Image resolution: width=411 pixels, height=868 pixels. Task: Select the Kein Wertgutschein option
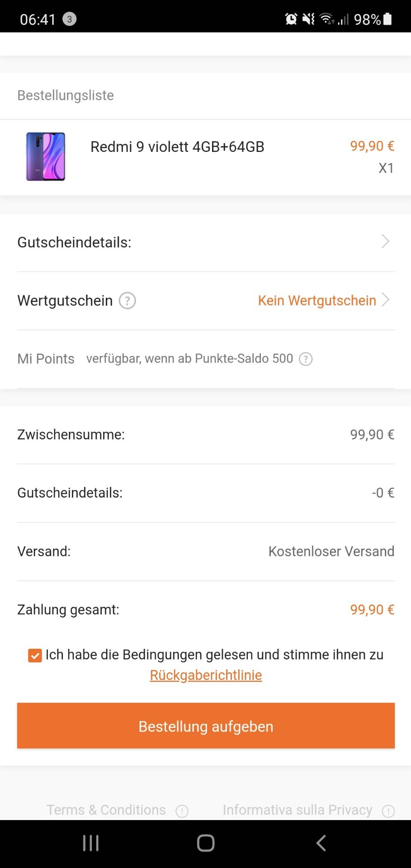tap(317, 301)
